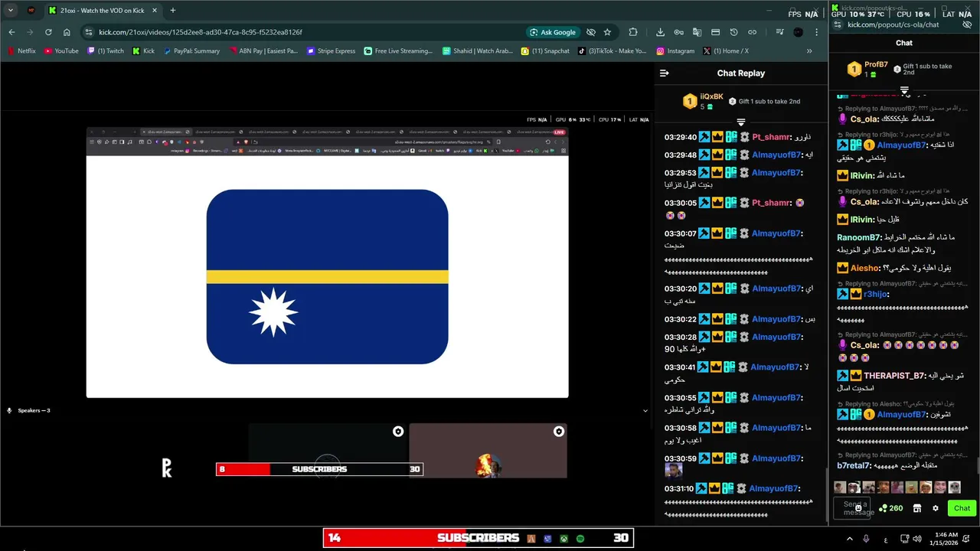Open the YouTube bookmark
This screenshot has width=980, height=551.
61,51
